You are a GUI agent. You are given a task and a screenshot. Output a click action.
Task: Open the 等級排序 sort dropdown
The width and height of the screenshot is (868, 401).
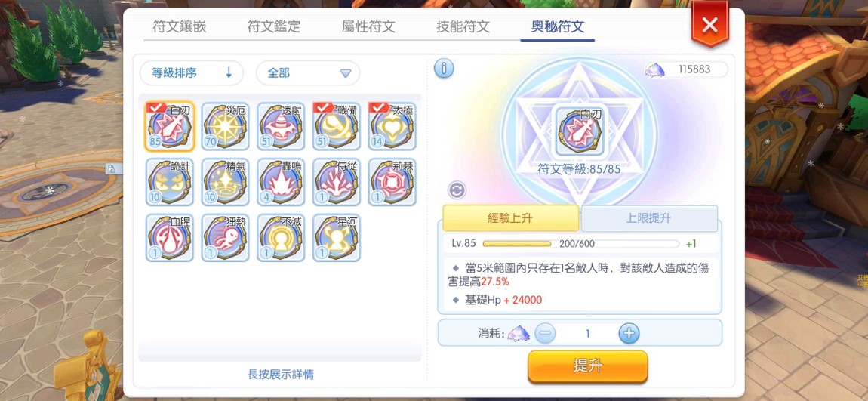pyautogui.click(x=192, y=73)
